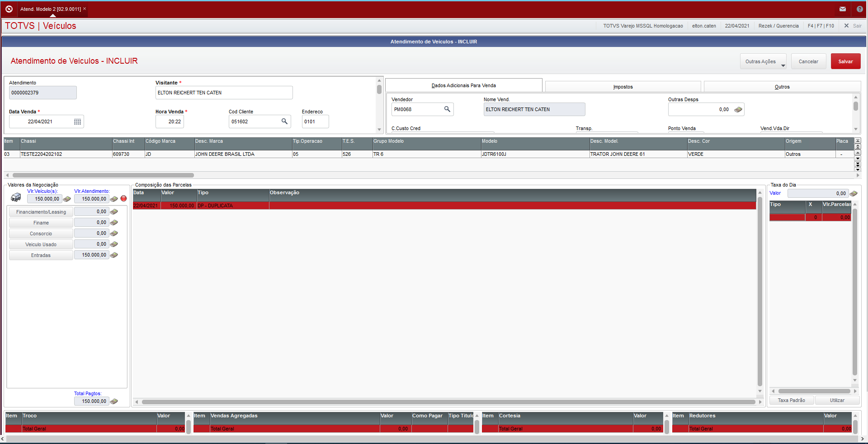This screenshot has width=868, height=444.
Task: Click the vehicle van icon
Action: click(x=16, y=197)
